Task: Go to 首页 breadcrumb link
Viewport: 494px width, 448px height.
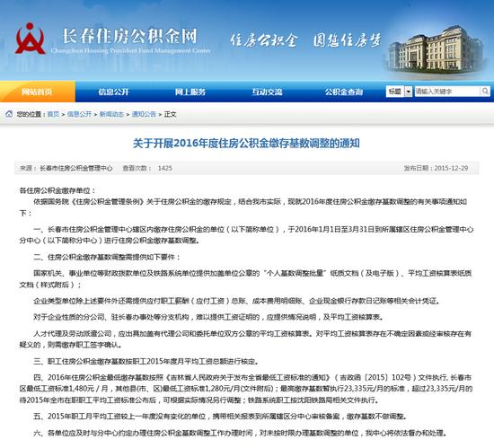Action: coord(53,114)
